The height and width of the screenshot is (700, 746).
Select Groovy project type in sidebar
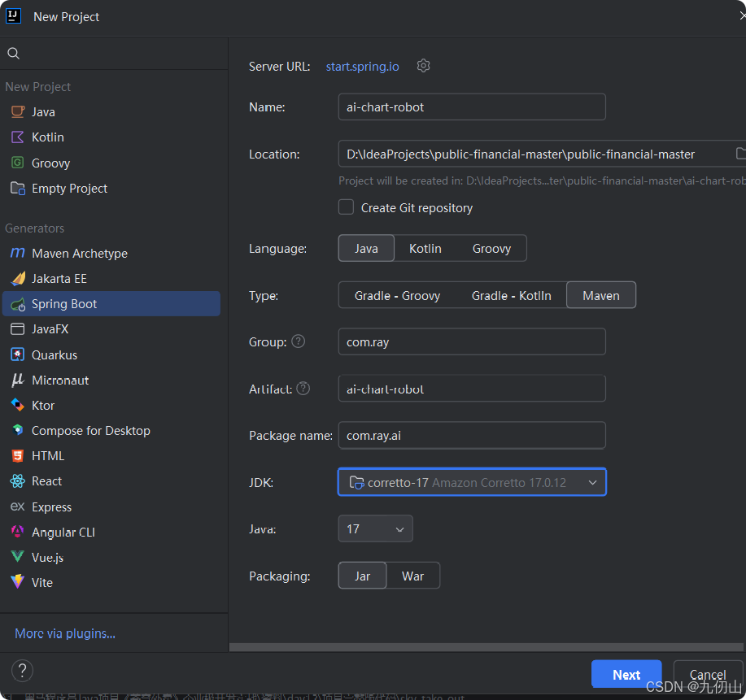pyautogui.click(x=111, y=163)
